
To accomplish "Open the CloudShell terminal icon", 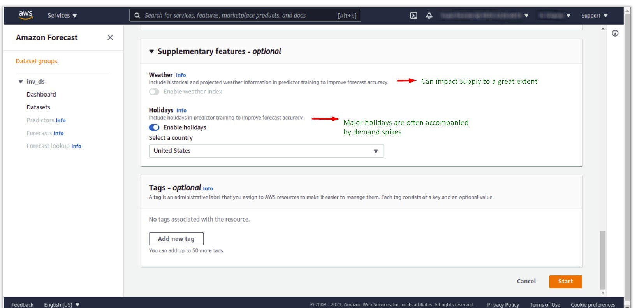I will click(413, 16).
